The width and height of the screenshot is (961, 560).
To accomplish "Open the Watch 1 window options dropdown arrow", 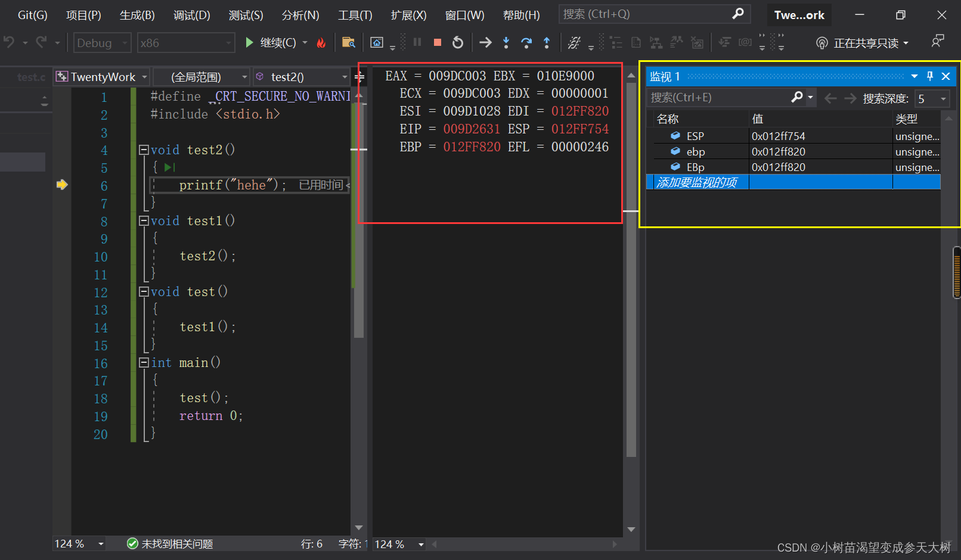I will (x=914, y=76).
